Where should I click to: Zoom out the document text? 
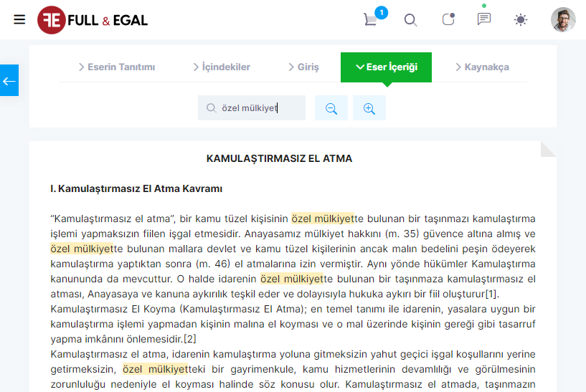pyautogui.click(x=331, y=108)
